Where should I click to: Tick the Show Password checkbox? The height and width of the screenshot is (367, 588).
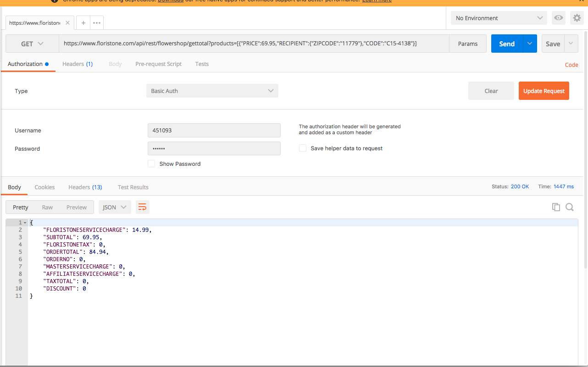coord(151,164)
